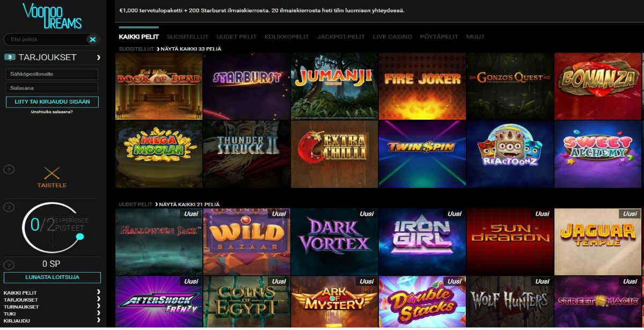Click the help question mark beside experience circle

coord(9,207)
